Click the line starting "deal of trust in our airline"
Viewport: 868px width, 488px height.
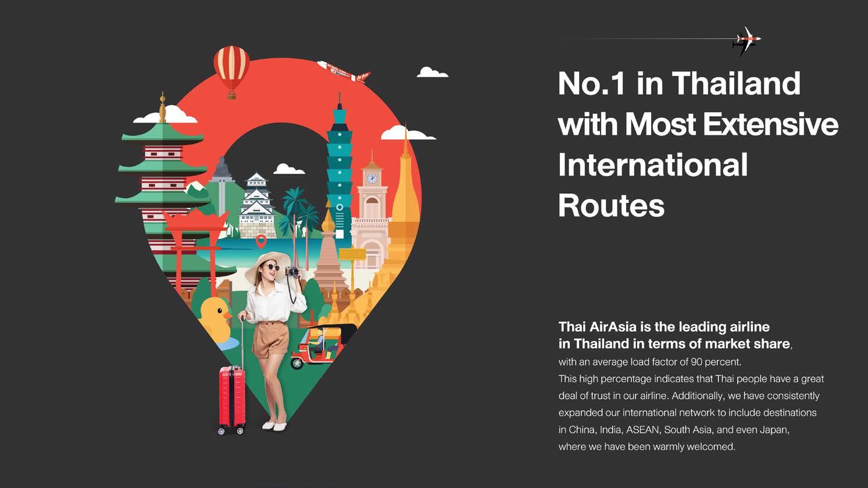coord(689,396)
